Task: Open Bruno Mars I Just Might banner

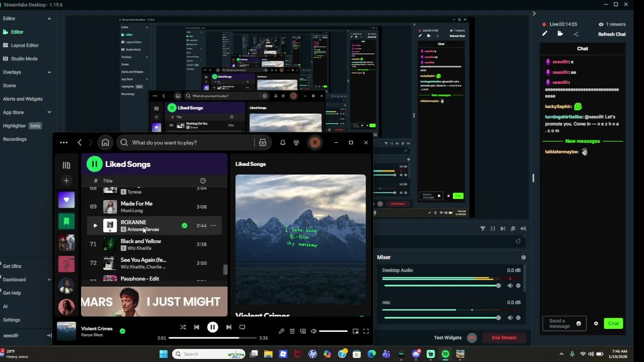Action: pyautogui.click(x=154, y=302)
